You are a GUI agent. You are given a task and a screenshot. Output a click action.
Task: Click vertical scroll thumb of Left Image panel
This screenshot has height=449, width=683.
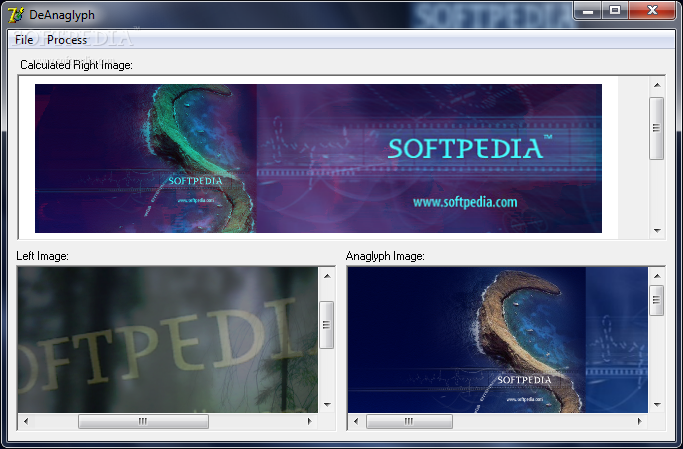[326, 324]
